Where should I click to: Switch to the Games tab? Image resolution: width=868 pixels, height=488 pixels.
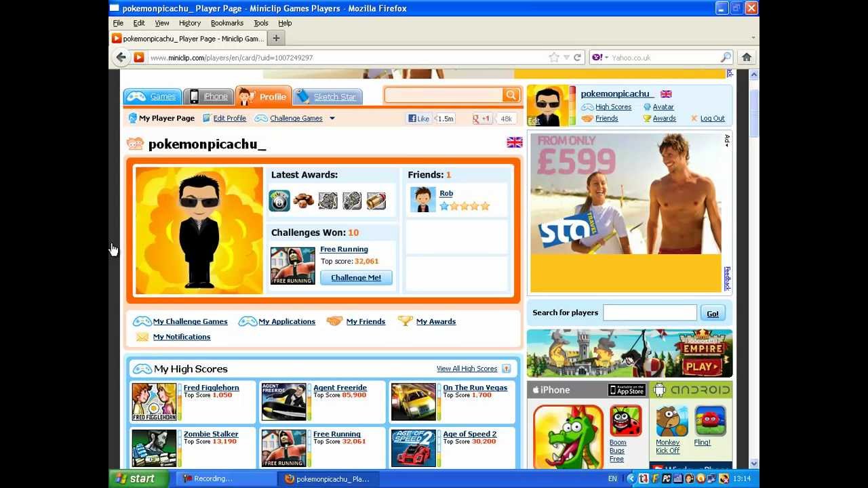point(153,96)
